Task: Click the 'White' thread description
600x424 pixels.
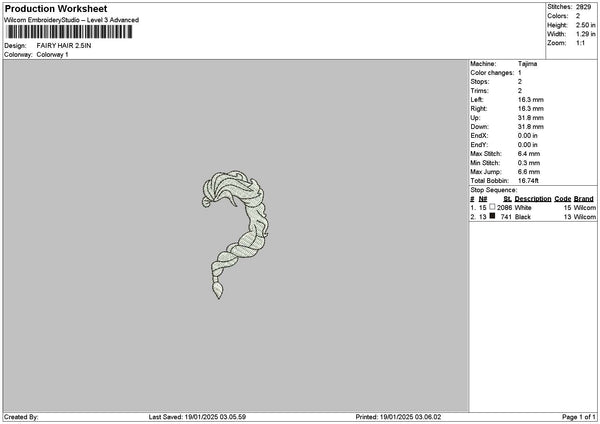Action: [x=523, y=208]
